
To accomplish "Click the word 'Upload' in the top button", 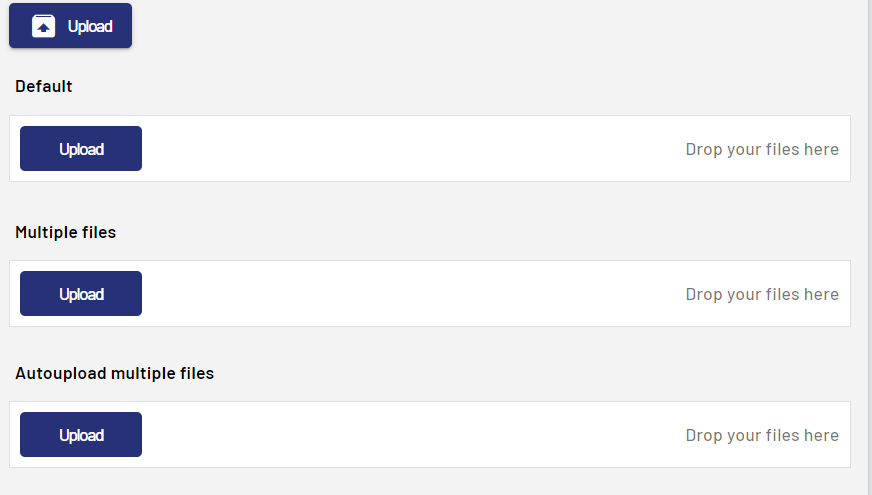I will point(90,26).
